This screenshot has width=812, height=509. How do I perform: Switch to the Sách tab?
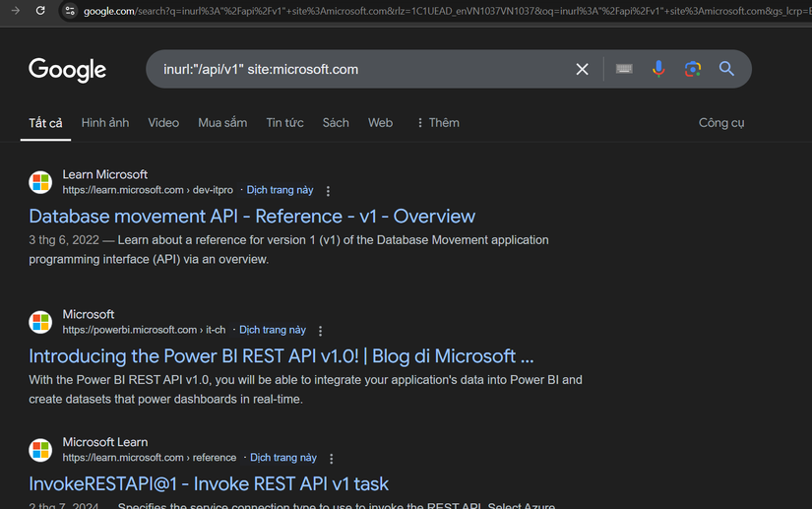coord(336,123)
